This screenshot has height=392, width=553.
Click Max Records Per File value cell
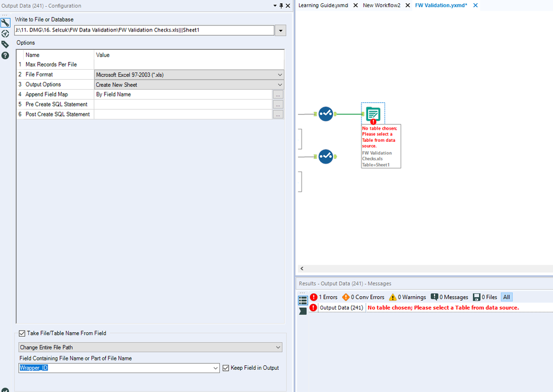[189, 65]
